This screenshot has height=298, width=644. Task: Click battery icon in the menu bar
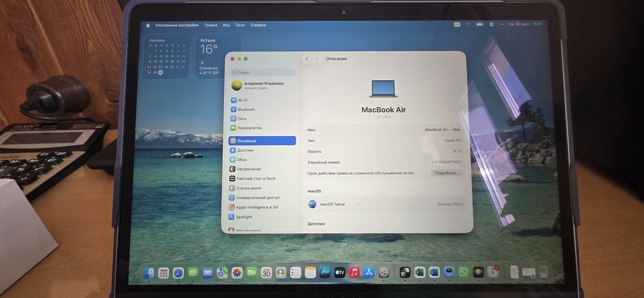(x=479, y=25)
